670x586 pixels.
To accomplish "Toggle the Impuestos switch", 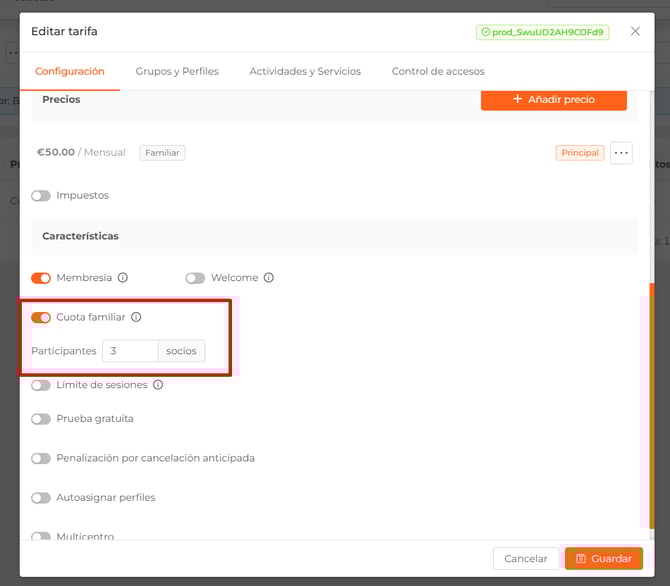I will (x=41, y=196).
